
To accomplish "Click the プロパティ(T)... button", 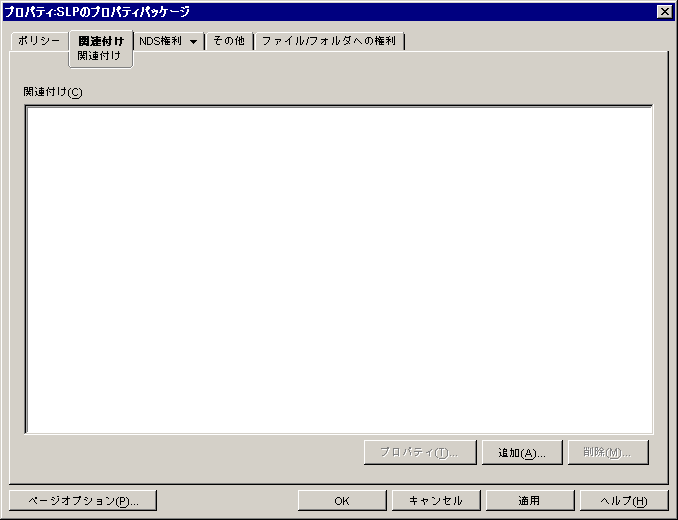I will pos(420,453).
